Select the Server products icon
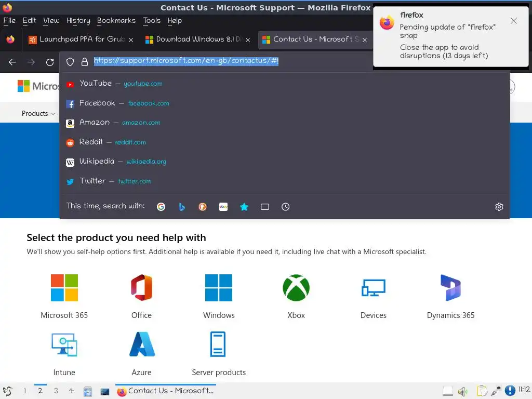The width and height of the screenshot is (532, 399). click(x=218, y=344)
